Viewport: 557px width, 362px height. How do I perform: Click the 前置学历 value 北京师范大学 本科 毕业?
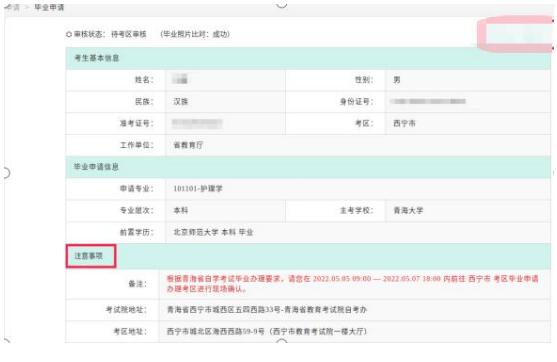(213, 232)
